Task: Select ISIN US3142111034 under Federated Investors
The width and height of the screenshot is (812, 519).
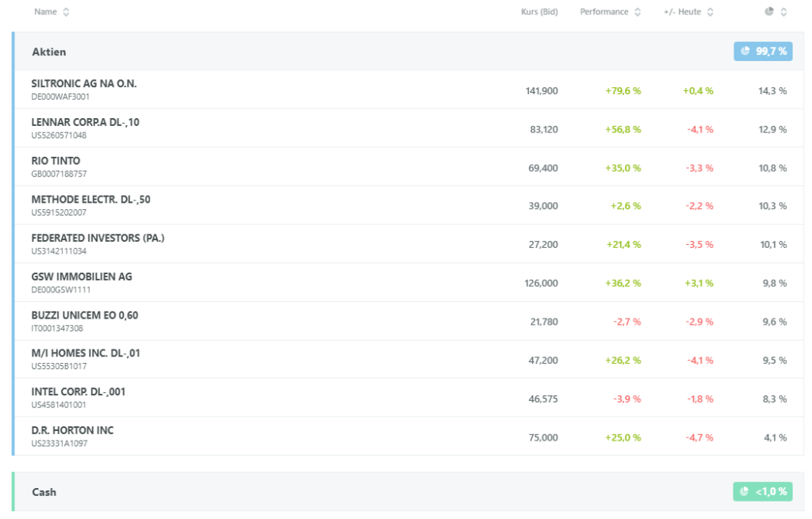Action: [x=59, y=251]
